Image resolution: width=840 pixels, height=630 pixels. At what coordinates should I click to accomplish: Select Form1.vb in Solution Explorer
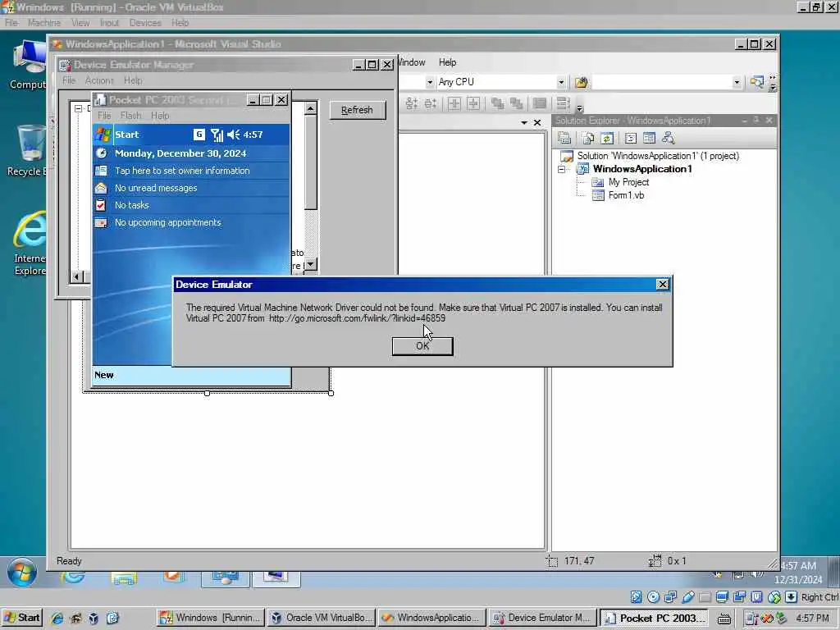click(x=626, y=195)
